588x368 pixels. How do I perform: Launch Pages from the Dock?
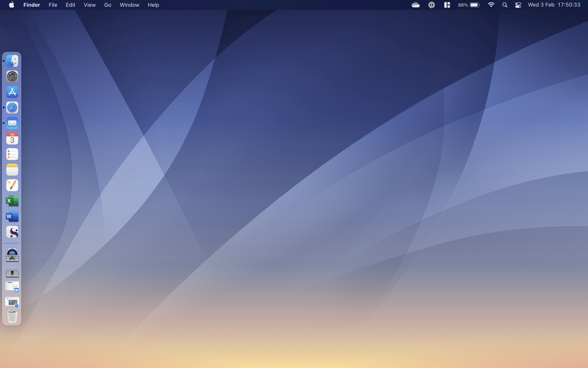pyautogui.click(x=12, y=185)
